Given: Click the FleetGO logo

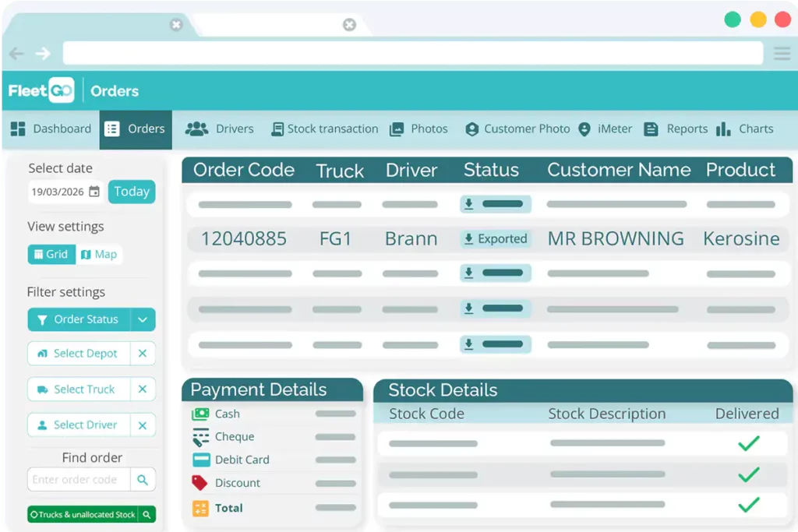Looking at the screenshot, I should click(41, 90).
